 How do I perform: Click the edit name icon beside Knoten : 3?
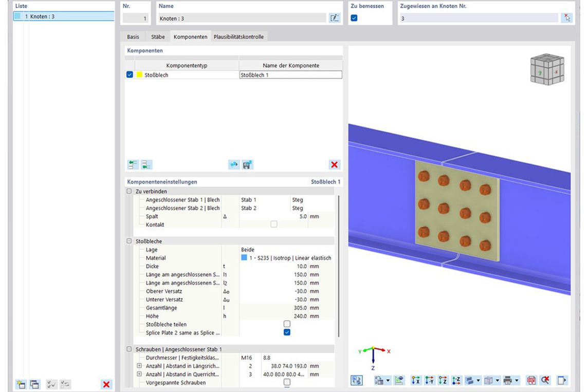[335, 18]
